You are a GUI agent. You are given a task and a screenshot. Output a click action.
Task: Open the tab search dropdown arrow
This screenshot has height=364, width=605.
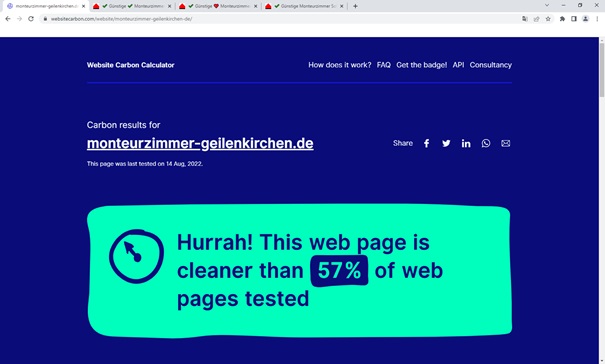click(547, 5)
